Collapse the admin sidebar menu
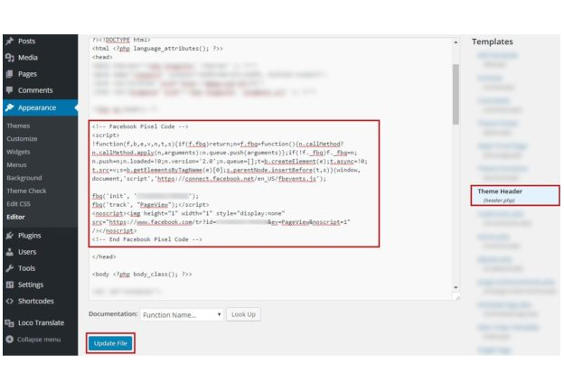Screen dimensions: 564x392 [39, 340]
